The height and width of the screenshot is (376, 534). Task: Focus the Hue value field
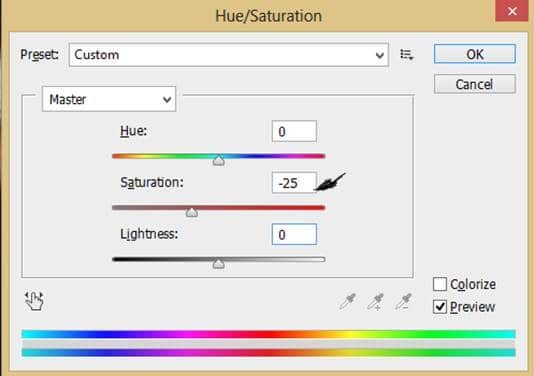(294, 131)
